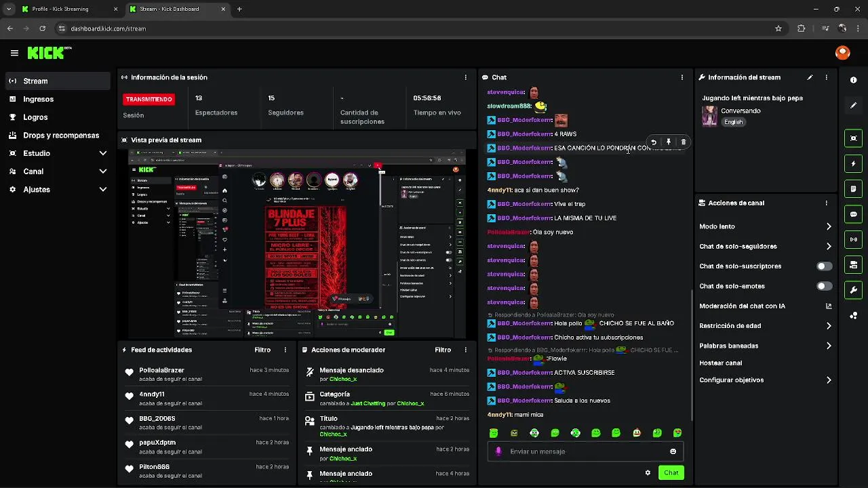
Task: Open the Acciones de moderador three-dot menu
Action: 465,350
